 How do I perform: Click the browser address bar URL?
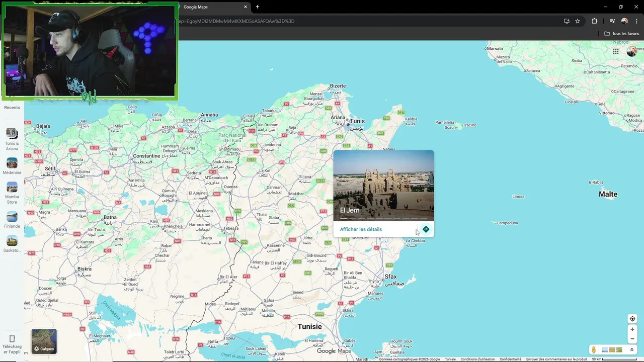click(236, 21)
